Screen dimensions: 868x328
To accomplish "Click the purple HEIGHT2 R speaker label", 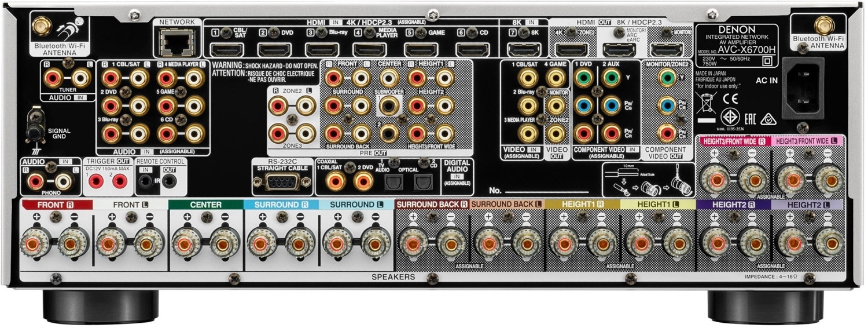I will point(733,205).
